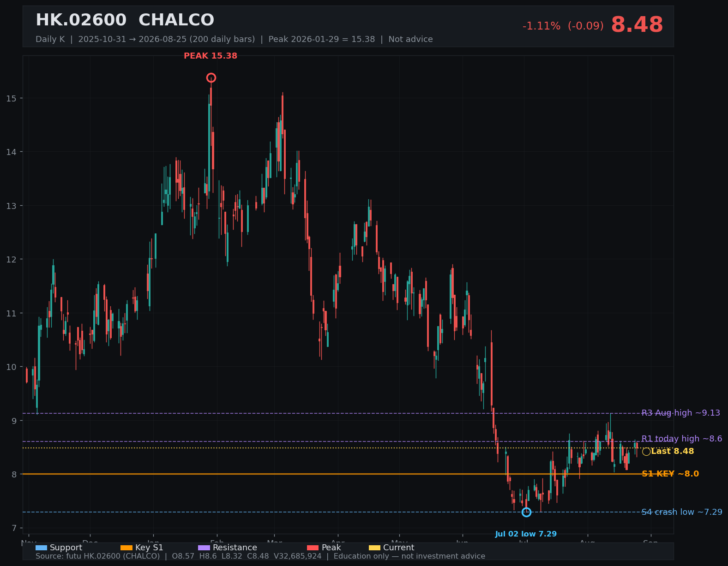This screenshot has height=566, width=728.
Task: Click the y-axis value 10
Action: coord(12,367)
